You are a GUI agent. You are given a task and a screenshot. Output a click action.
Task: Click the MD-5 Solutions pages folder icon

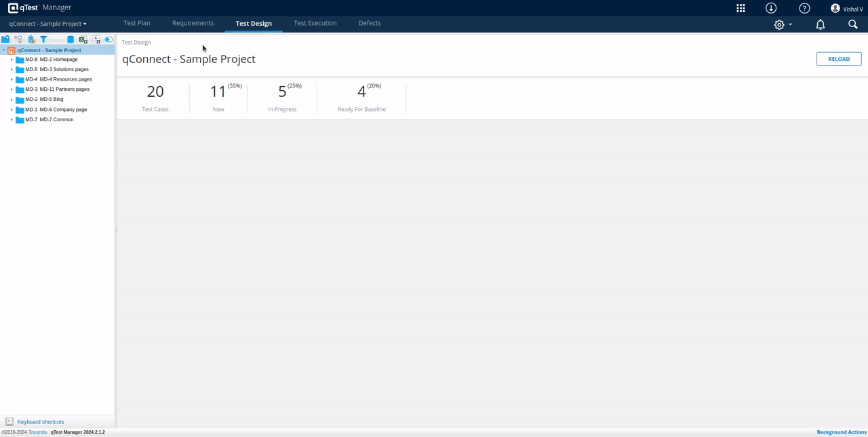(20, 69)
